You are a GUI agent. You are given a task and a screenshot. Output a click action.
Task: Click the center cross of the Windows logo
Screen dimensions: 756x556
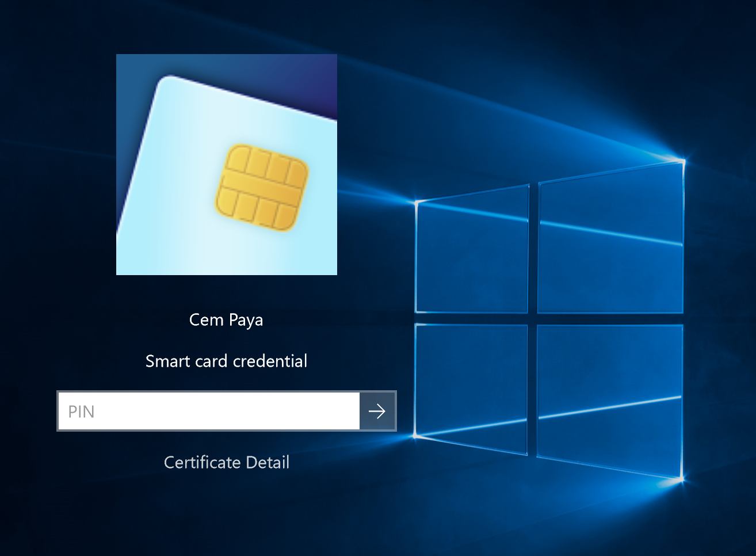533,319
